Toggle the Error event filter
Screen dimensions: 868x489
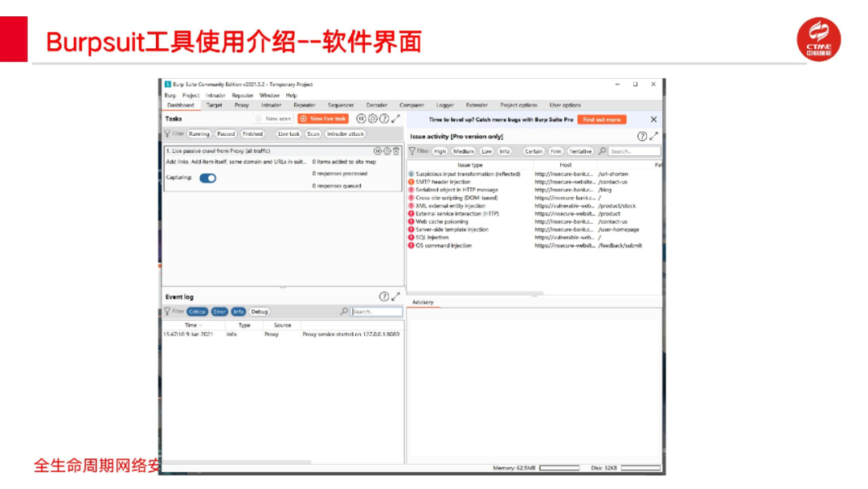point(219,312)
